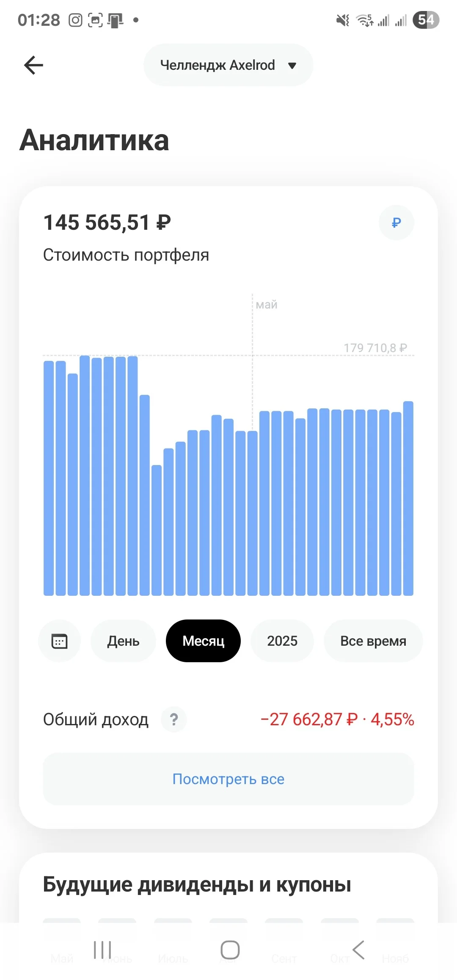The height and width of the screenshot is (980, 457).
Task: Open the calendar date picker icon
Action: [x=59, y=641]
